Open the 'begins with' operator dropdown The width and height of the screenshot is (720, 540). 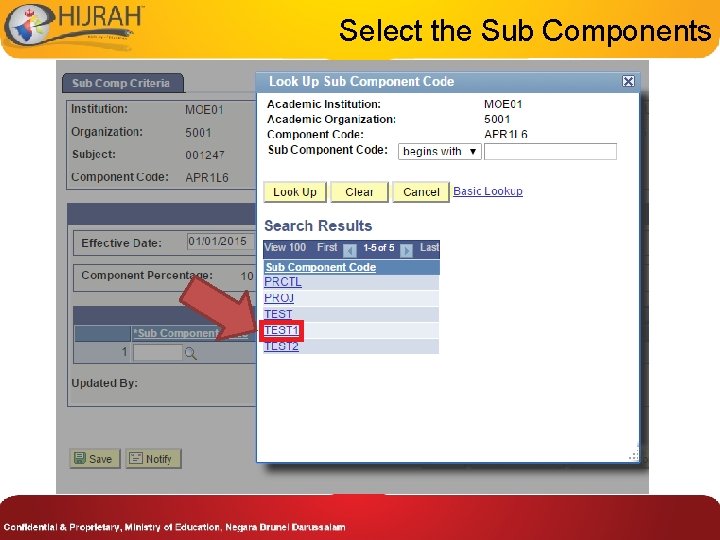(x=439, y=152)
